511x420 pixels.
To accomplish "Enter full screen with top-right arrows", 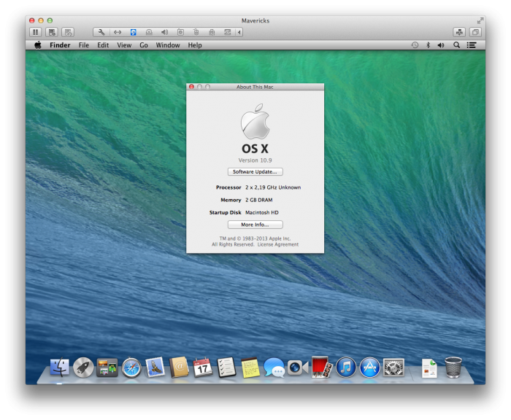I will [480, 20].
